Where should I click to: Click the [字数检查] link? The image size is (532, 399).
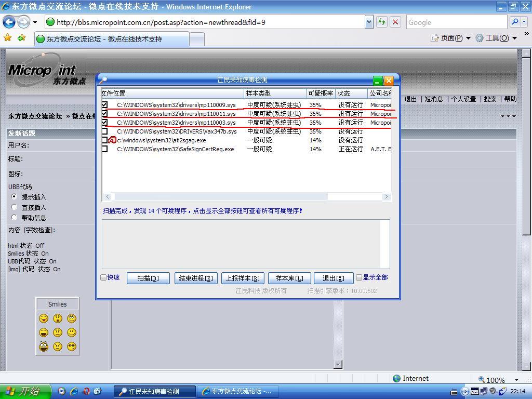pyautogui.click(x=39, y=230)
